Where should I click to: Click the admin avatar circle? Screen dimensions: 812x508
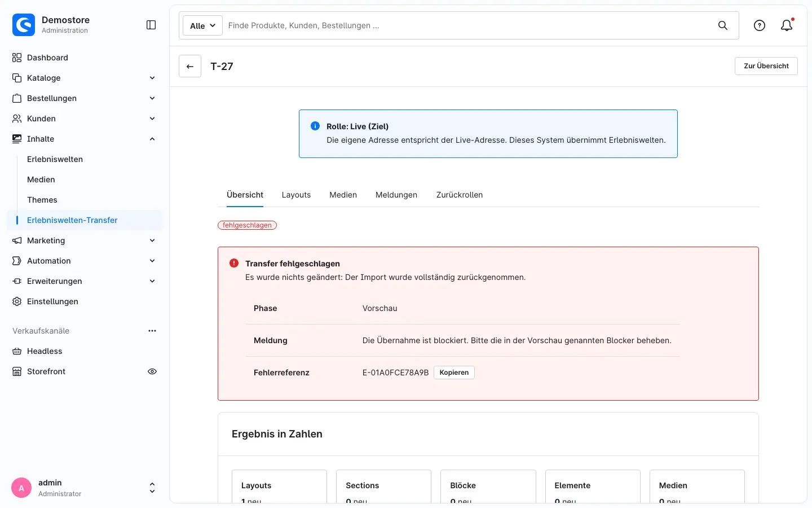21,488
